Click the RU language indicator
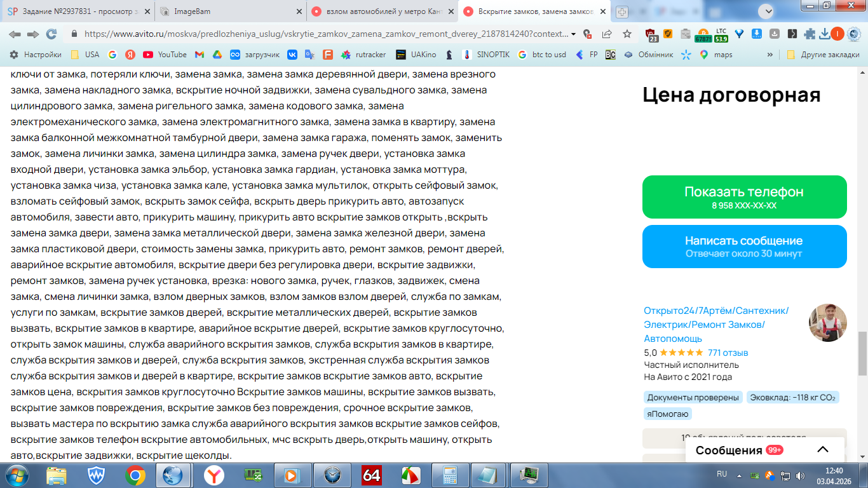This screenshot has height=488, width=868. coord(722,474)
